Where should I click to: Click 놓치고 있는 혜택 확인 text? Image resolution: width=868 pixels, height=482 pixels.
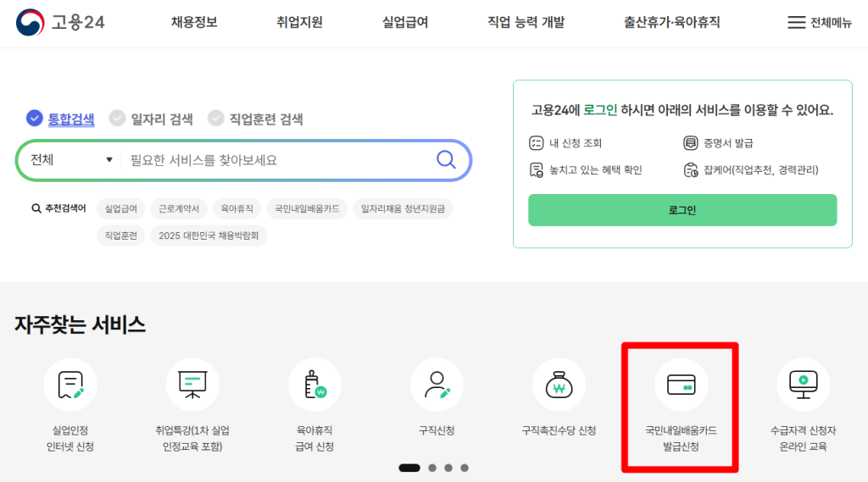[x=596, y=170]
